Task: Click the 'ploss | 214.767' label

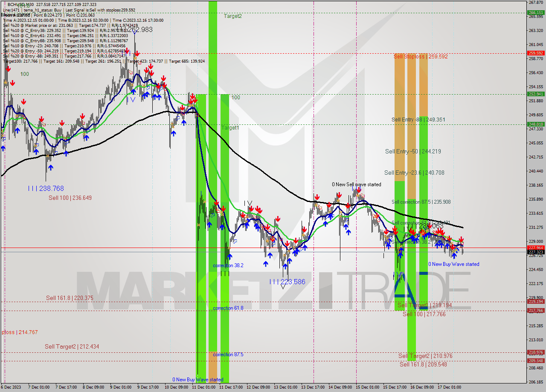Action: coord(20,332)
